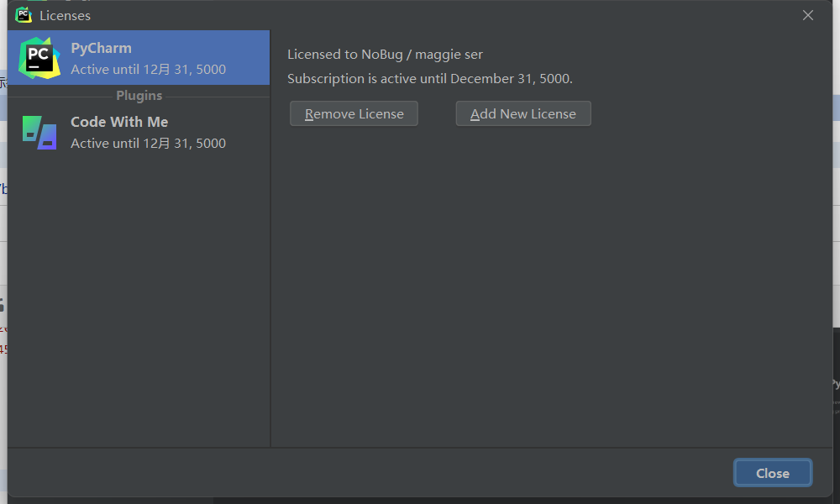Click the Licenses window title text
The image size is (840, 504).
(x=65, y=15)
